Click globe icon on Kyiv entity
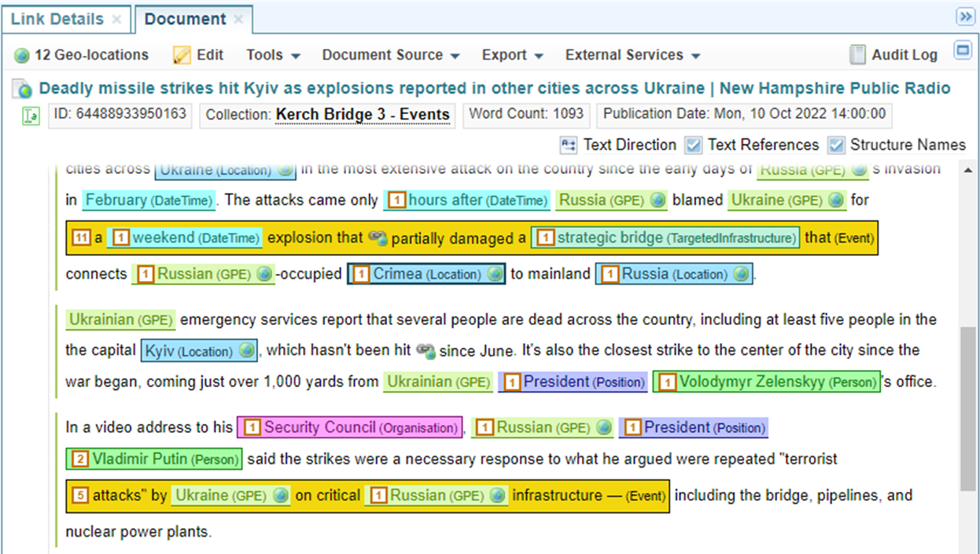 click(x=246, y=350)
